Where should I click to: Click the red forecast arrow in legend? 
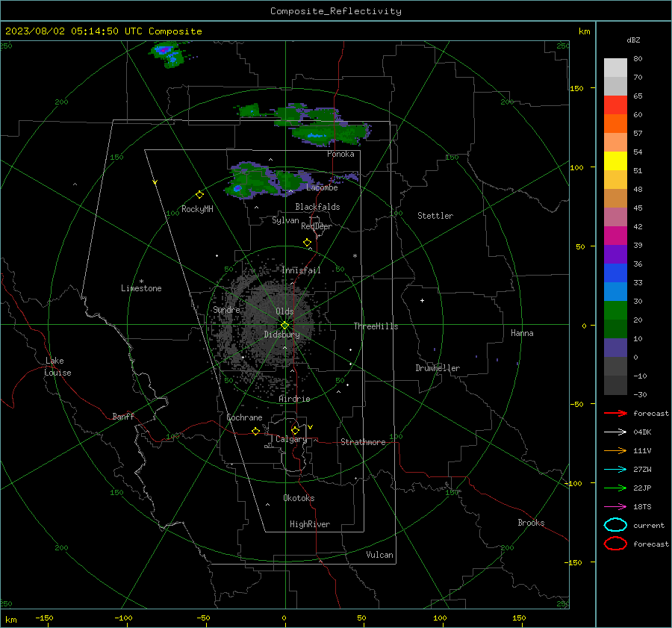click(x=615, y=413)
